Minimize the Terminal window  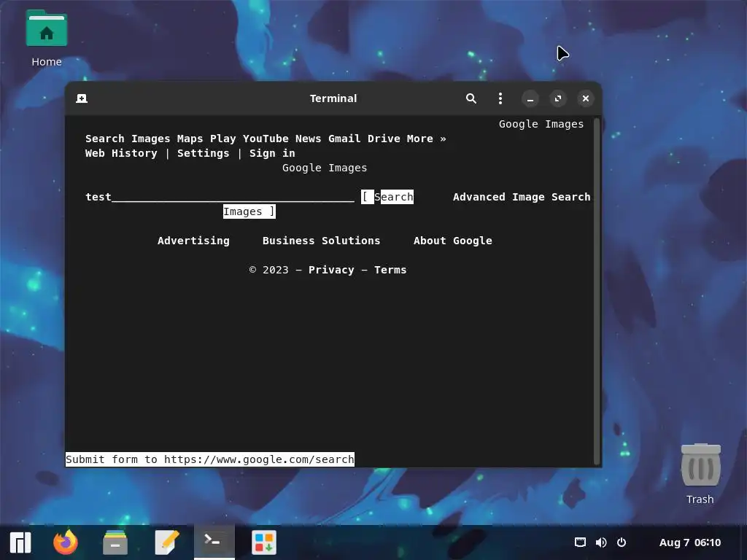pyautogui.click(x=530, y=98)
